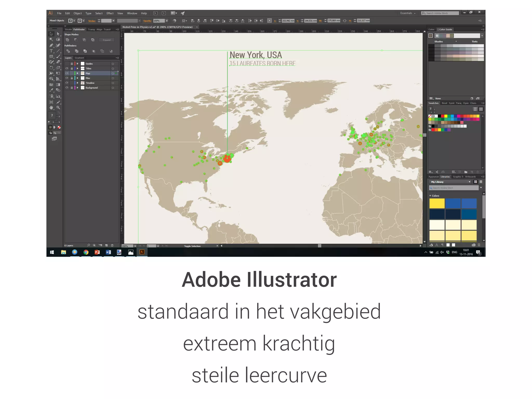Open Adobe Stock with the St icon
Image resolution: width=532 pixels, height=399 pixels.
pos(164,13)
